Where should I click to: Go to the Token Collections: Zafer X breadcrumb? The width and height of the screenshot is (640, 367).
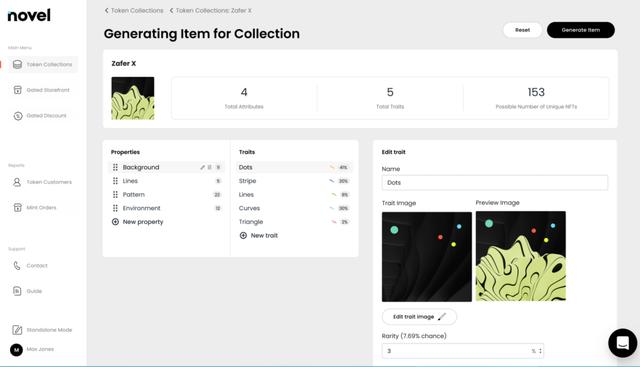click(211, 11)
